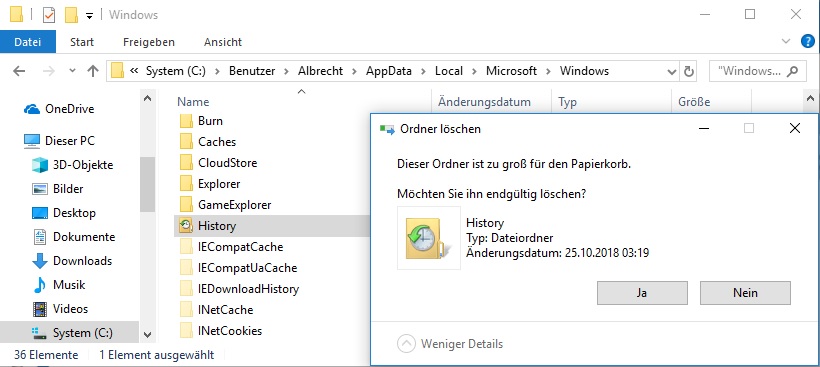Click the Properties quick access icon in title bar
Screen dimensions: 820x367
(x=48, y=15)
